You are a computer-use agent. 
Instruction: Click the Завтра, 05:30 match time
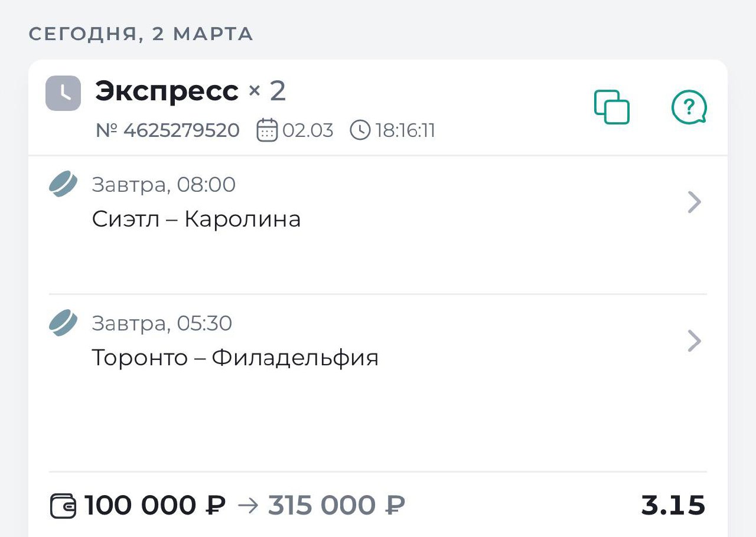[162, 323]
